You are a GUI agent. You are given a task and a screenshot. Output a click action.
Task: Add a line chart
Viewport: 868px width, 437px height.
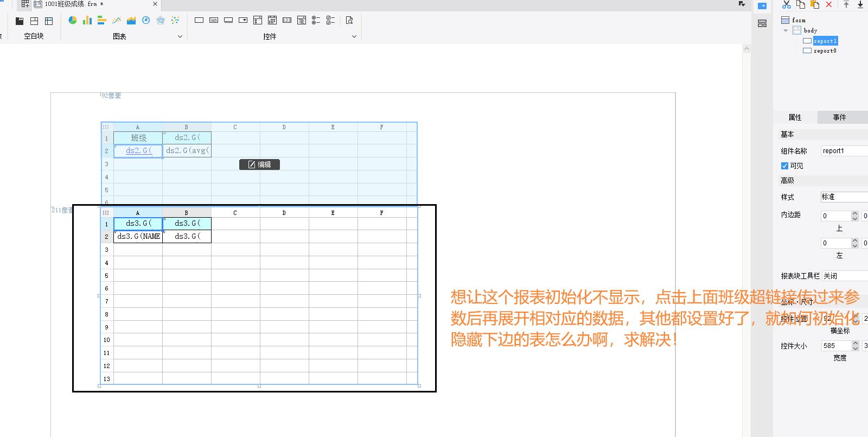coord(117,20)
